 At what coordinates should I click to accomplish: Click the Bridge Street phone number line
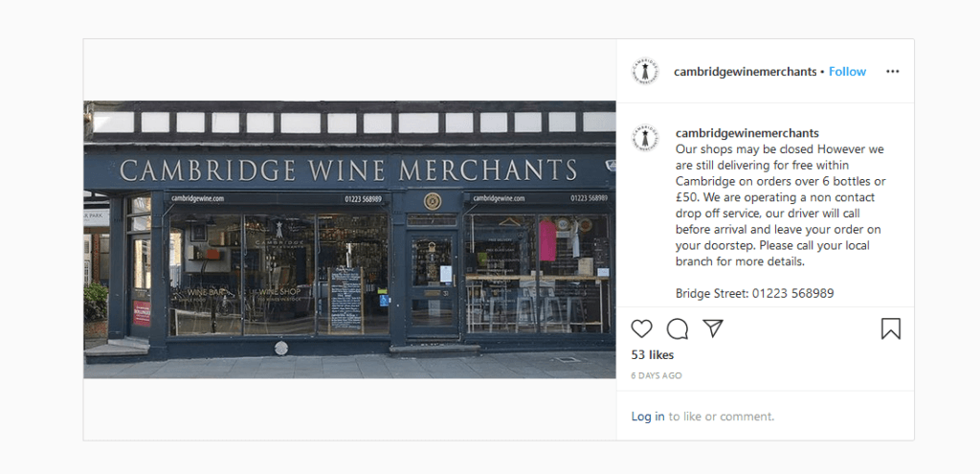coord(754,293)
